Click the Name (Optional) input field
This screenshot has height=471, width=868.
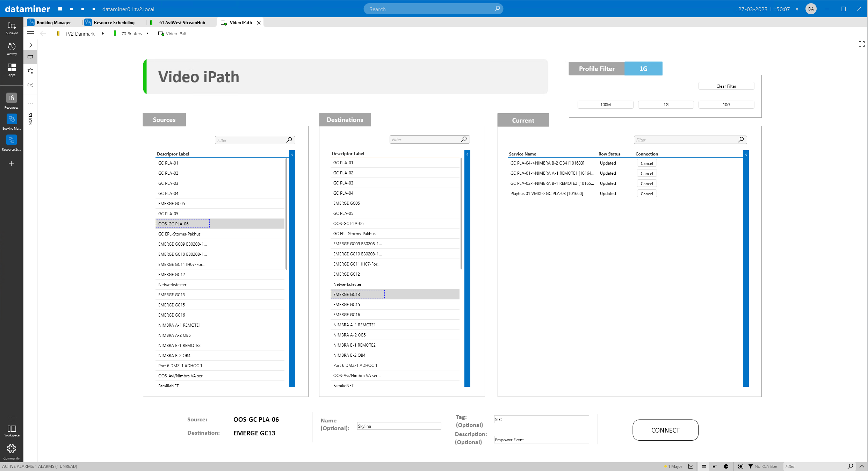tap(399, 426)
